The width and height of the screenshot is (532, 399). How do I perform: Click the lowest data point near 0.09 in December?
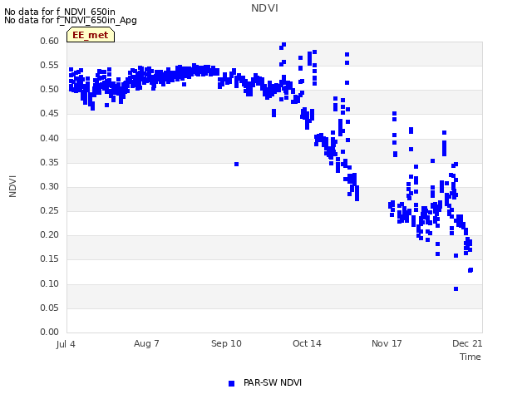456,289
